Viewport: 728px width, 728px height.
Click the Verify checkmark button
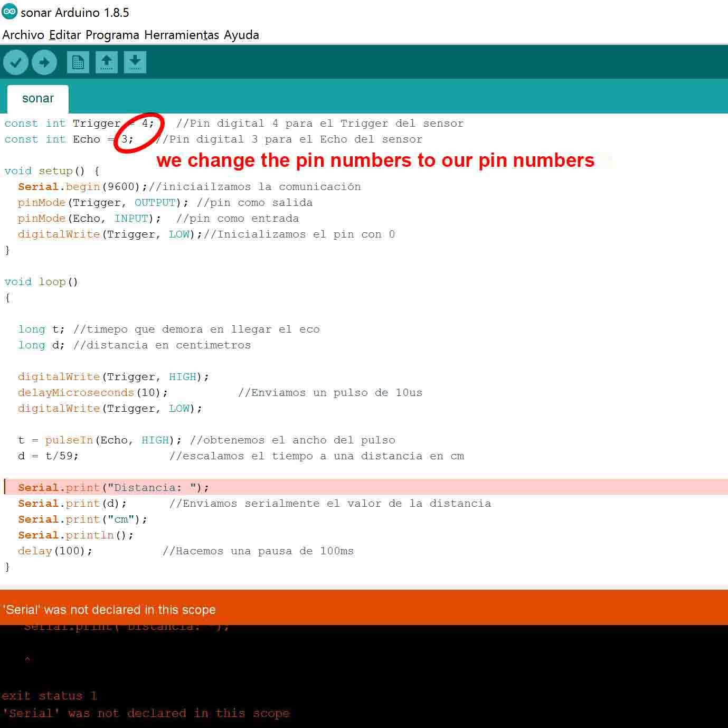pyautogui.click(x=16, y=62)
